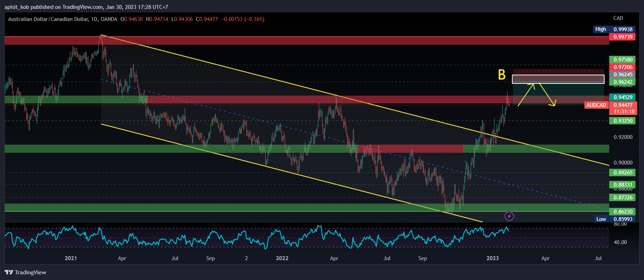Click the published by apisit_kob header text

(x=86, y=7)
